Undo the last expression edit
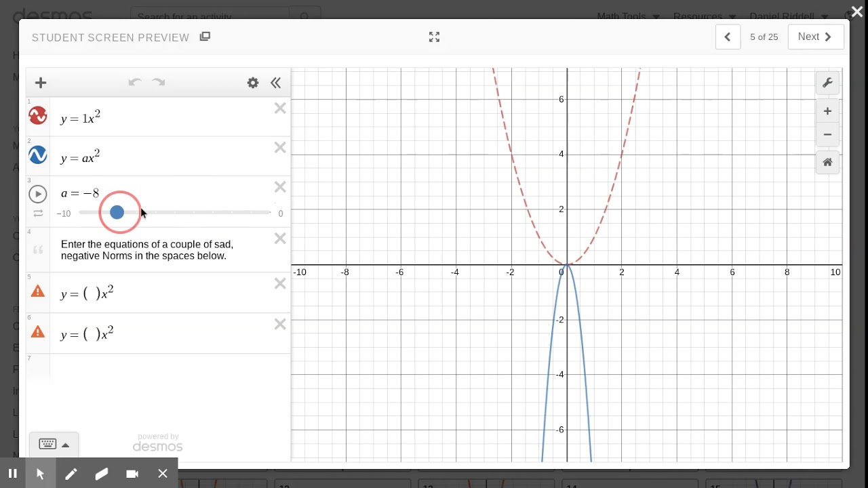The width and height of the screenshot is (868, 488). click(134, 83)
